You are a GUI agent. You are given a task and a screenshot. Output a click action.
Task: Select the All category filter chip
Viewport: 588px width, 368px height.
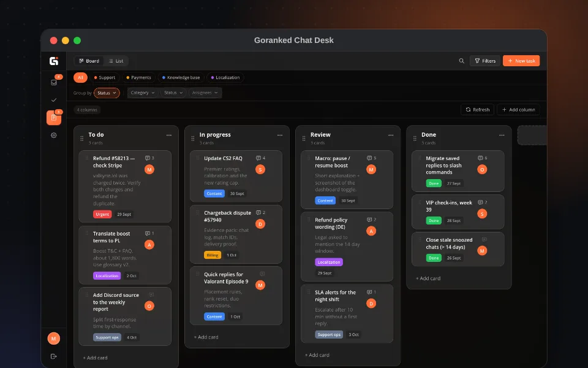(80, 77)
